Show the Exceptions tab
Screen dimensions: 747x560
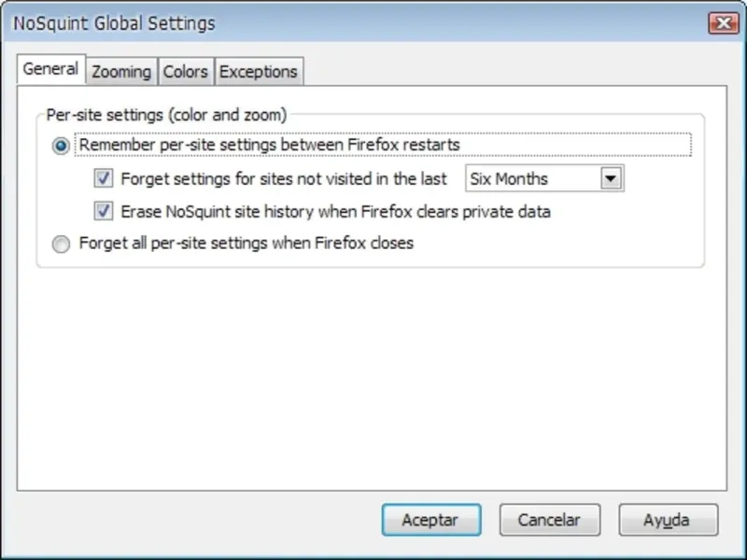coord(258,72)
